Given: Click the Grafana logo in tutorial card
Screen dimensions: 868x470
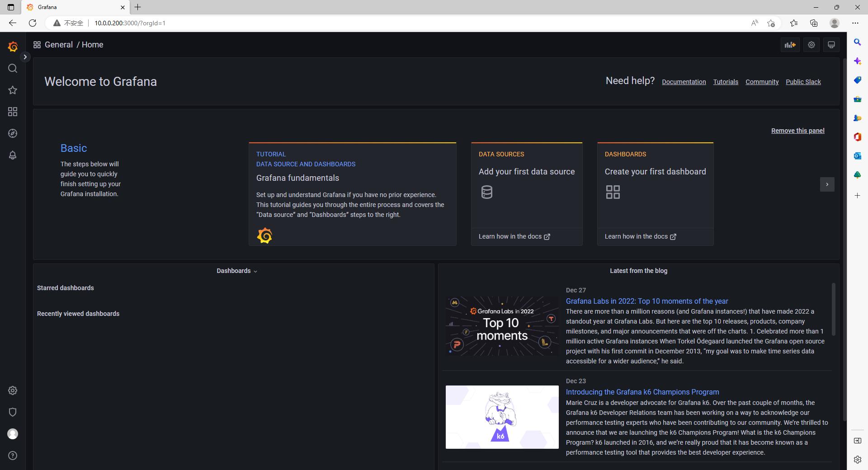Looking at the screenshot, I should [264, 235].
